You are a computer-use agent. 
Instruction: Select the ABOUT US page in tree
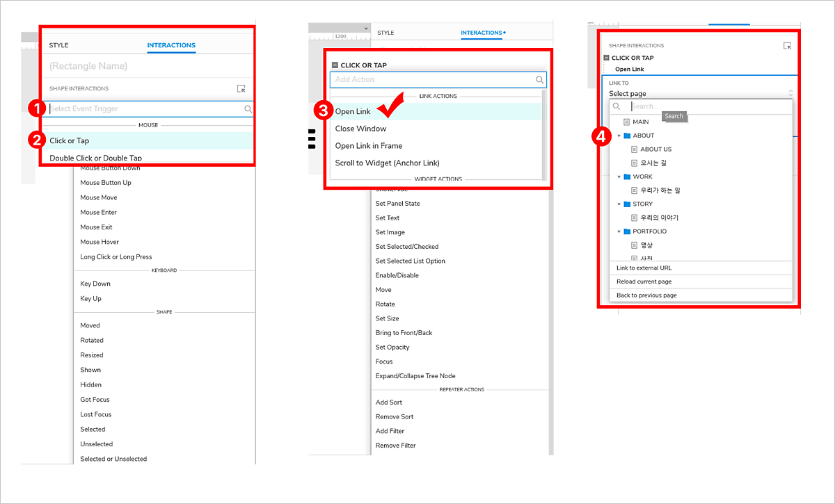click(655, 149)
